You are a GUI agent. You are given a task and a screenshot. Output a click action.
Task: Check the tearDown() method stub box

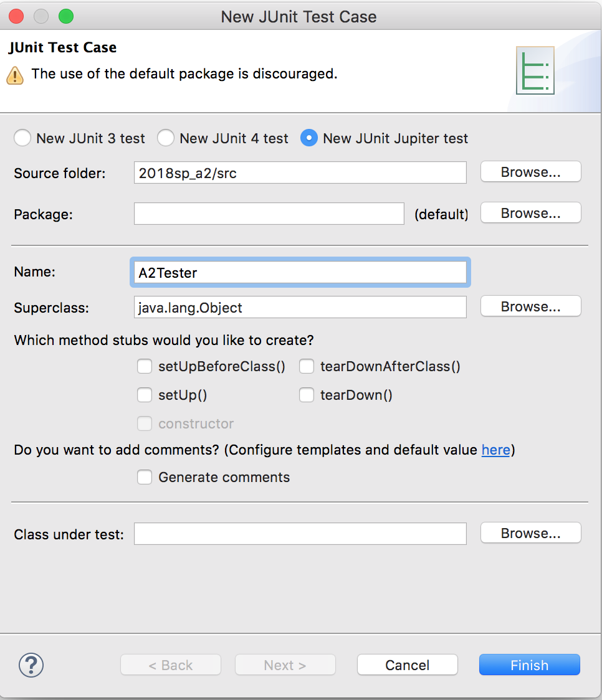point(307,395)
